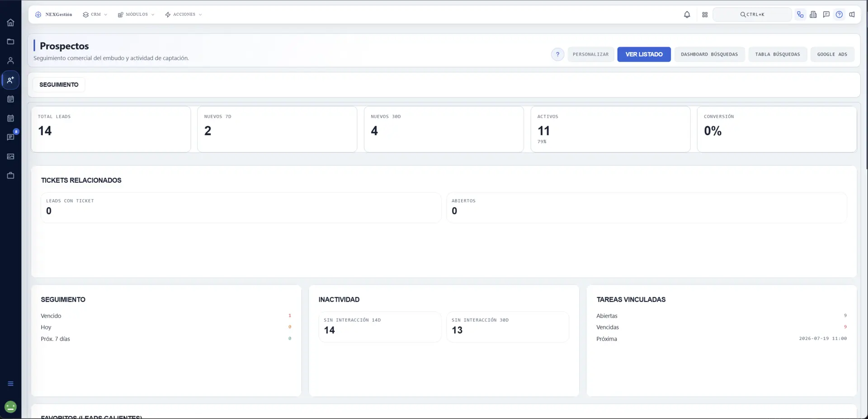This screenshot has height=419, width=868.
Task: Click the workflow nodes icon in the top bar
Action: click(x=800, y=14)
